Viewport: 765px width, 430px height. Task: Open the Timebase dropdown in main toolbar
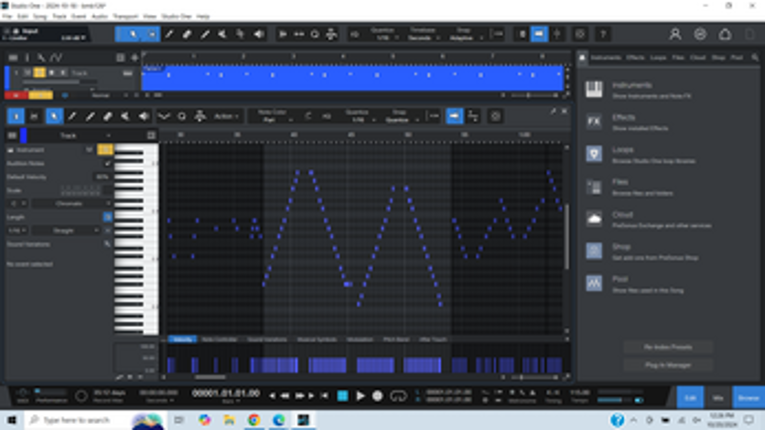click(423, 34)
